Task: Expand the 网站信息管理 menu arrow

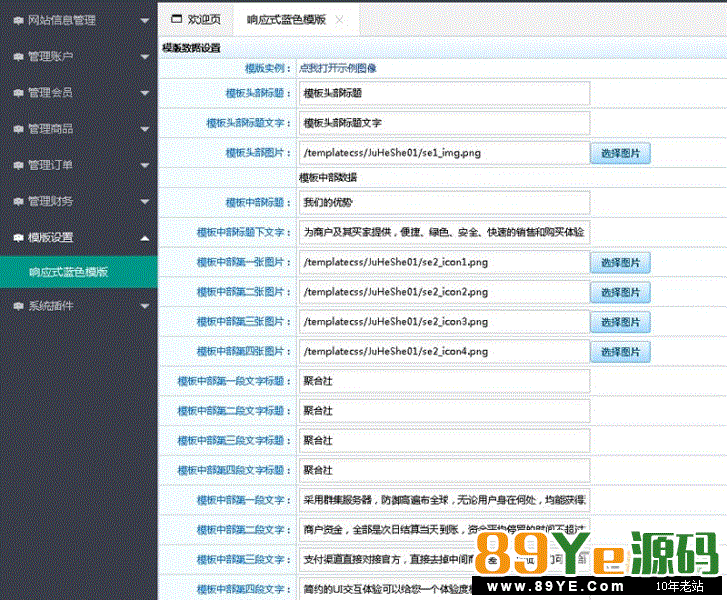Action: click(145, 21)
